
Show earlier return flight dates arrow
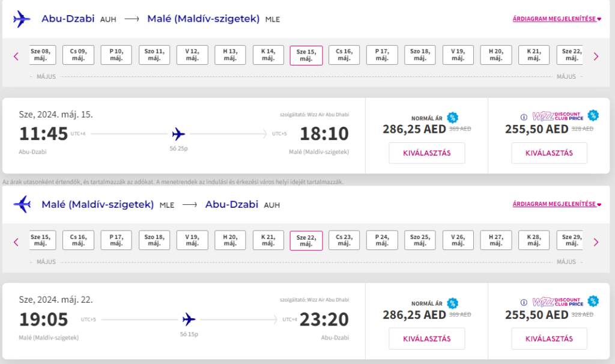16,242
